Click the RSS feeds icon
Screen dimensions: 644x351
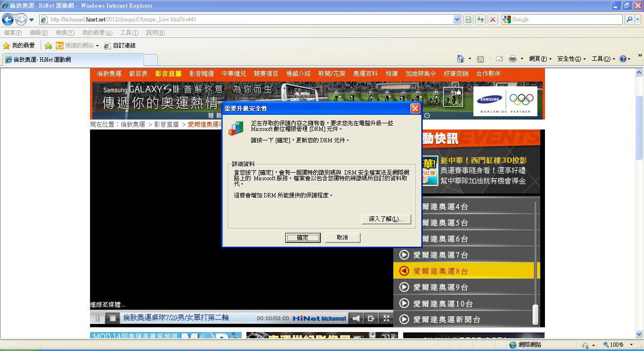point(481,59)
